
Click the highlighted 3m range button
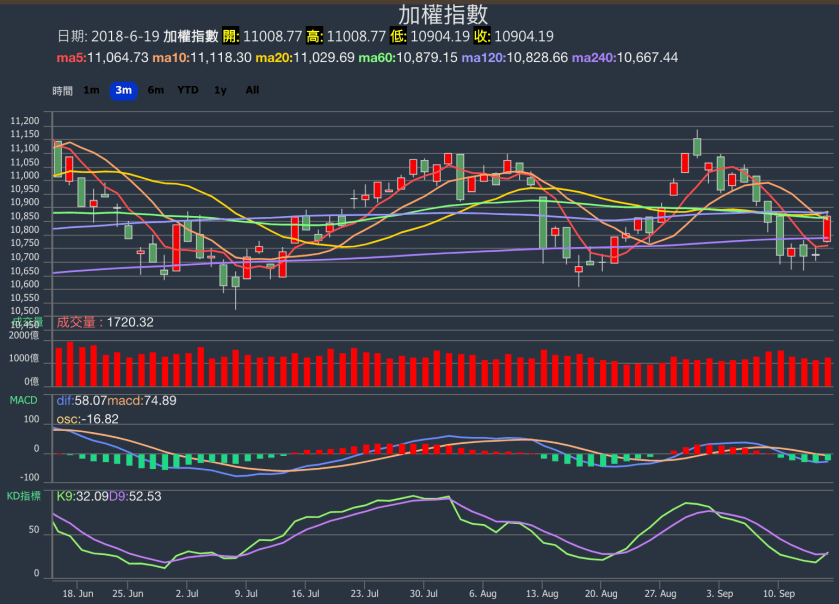123,90
